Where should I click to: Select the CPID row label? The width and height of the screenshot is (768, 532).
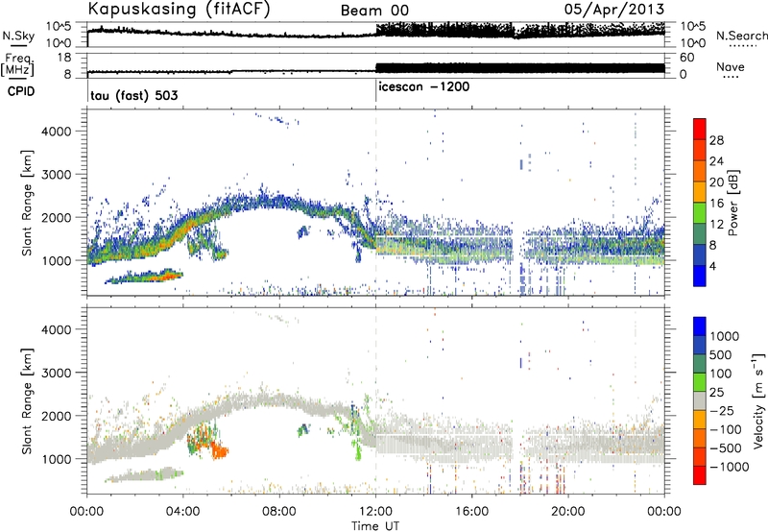click(x=21, y=91)
